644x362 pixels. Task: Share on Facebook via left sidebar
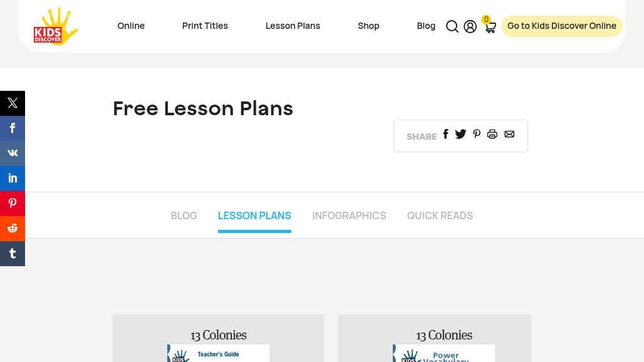click(13, 128)
